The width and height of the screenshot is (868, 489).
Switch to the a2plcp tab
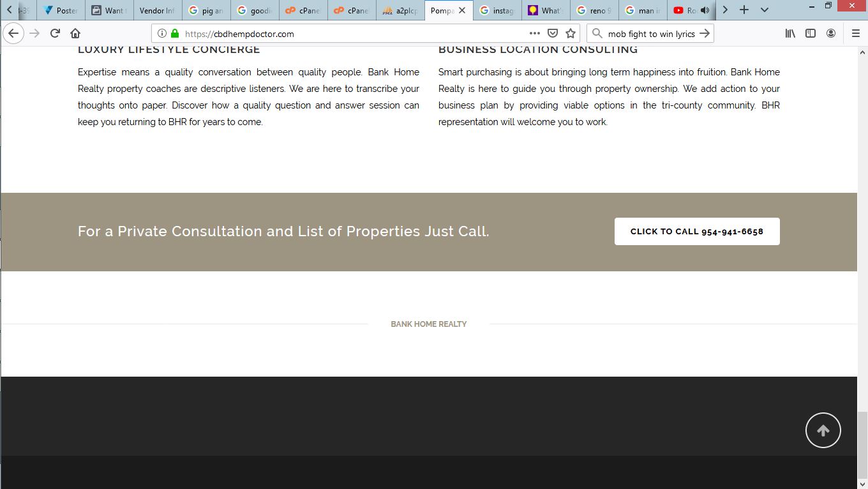[x=400, y=10]
